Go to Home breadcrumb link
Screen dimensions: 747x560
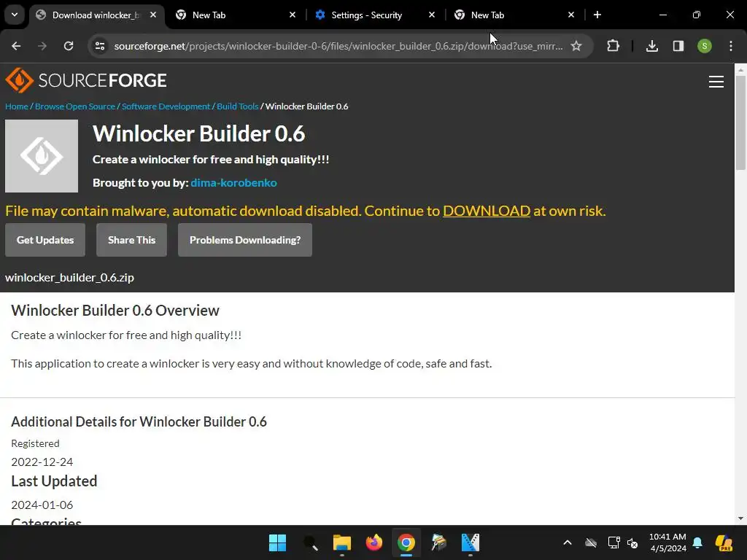tap(17, 106)
